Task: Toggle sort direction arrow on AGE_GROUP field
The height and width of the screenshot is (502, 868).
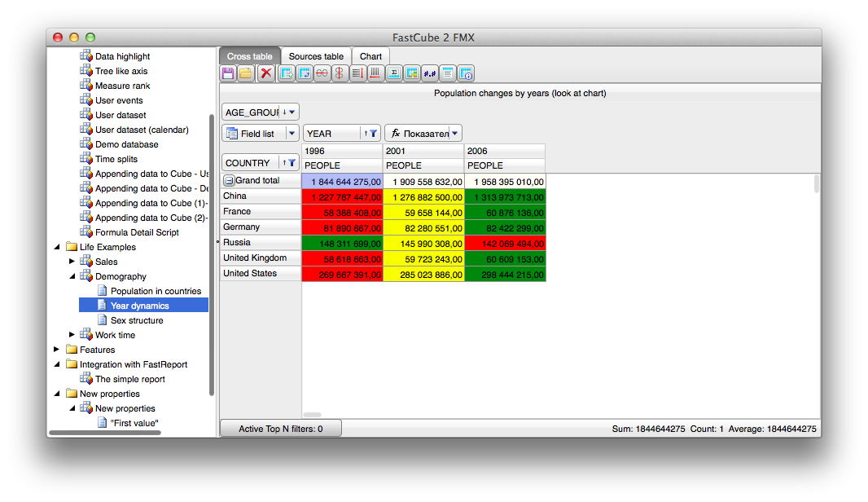Action: 284,112
